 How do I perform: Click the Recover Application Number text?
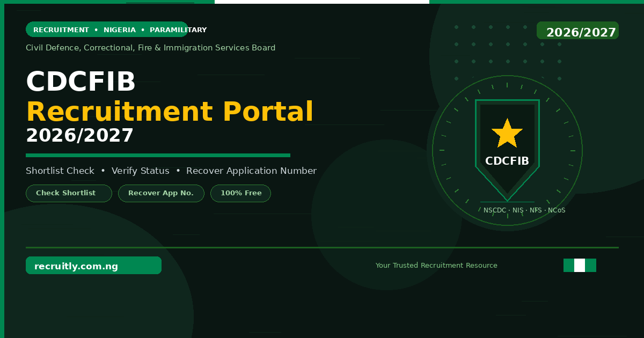point(251,171)
